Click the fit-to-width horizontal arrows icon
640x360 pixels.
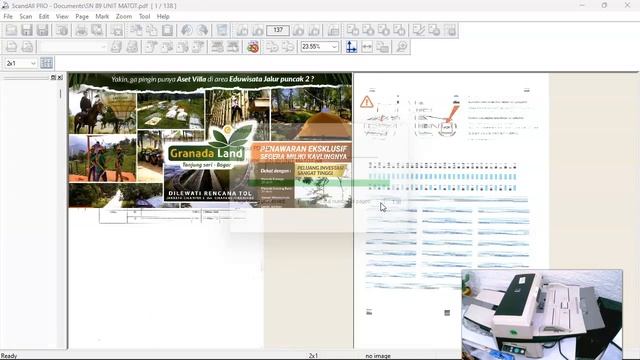pyautogui.click(x=367, y=47)
